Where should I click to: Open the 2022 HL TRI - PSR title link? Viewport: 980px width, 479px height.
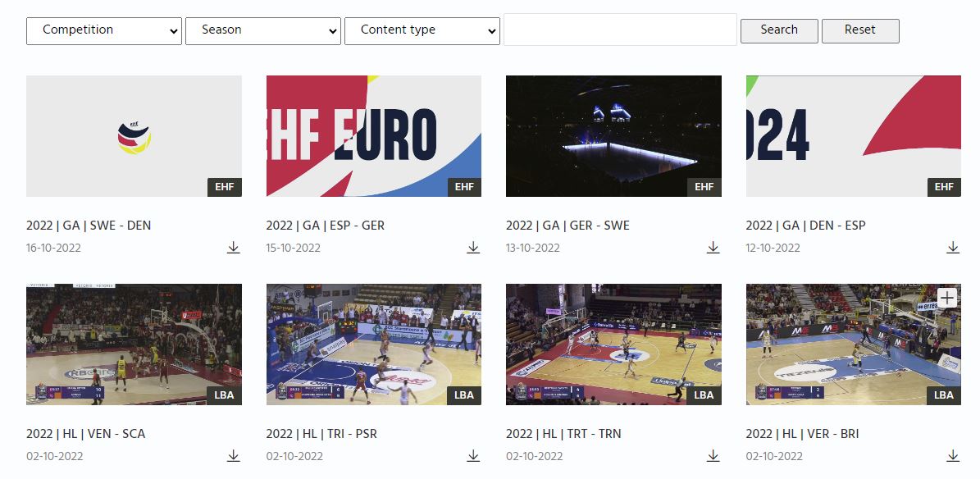coord(321,433)
